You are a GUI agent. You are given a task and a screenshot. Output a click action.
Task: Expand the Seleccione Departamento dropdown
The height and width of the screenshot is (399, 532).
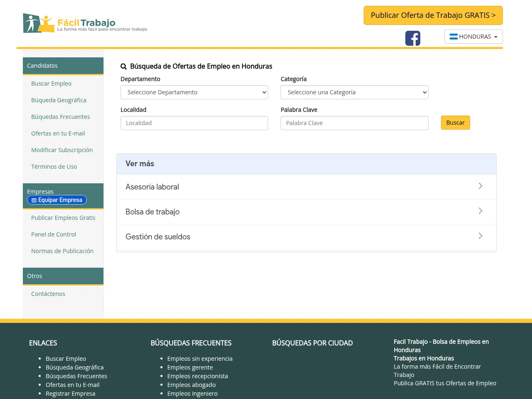(x=194, y=92)
